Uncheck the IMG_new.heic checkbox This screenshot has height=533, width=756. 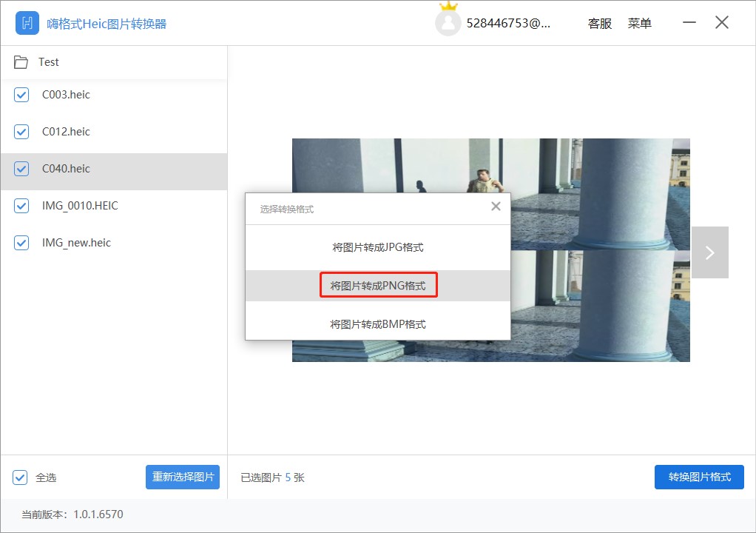[21, 243]
